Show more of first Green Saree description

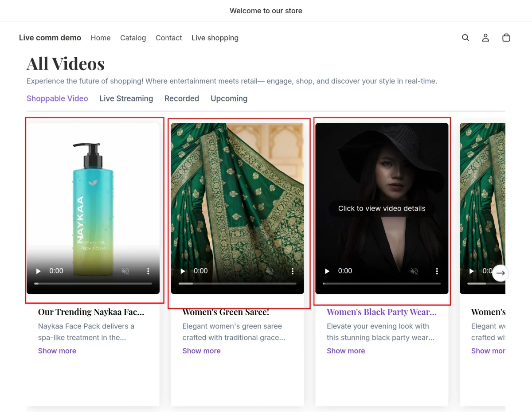pyautogui.click(x=201, y=351)
